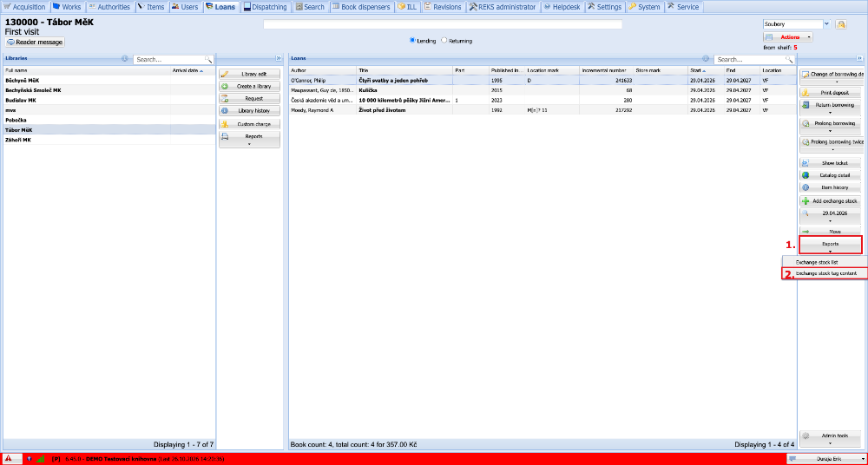Open the Prolong borrowing twice dropdown
Viewport: 868px width, 465px height.
[x=831, y=146]
